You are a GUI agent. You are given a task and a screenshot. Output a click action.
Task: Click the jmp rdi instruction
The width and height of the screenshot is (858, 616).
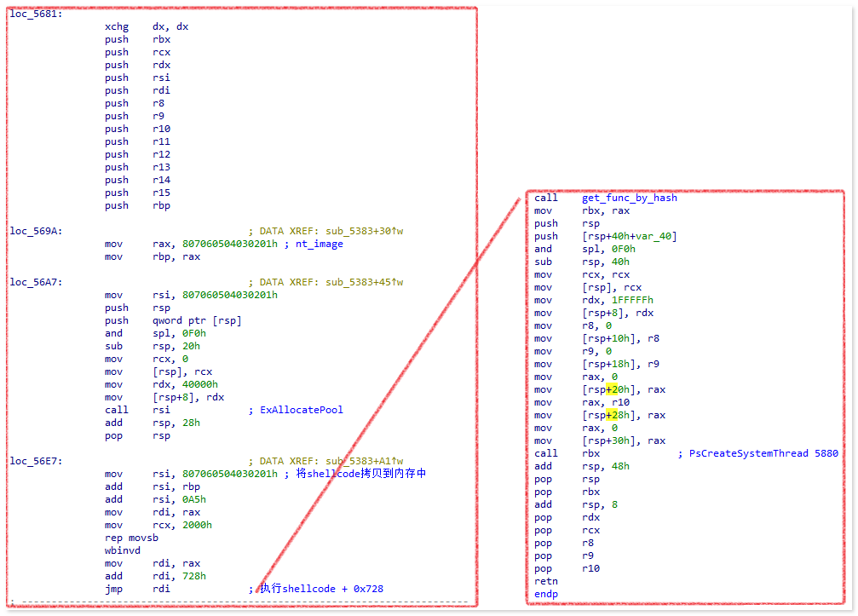click(136, 589)
